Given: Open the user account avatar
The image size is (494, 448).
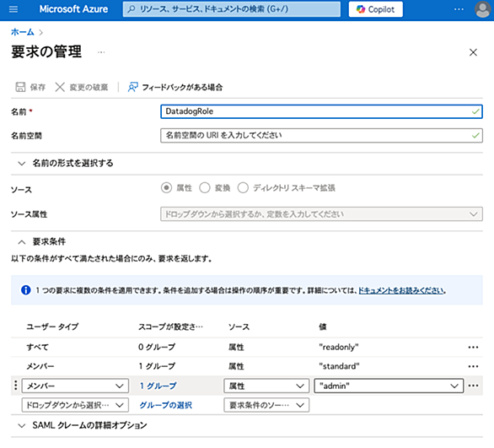Looking at the screenshot, I should click(x=482, y=9).
